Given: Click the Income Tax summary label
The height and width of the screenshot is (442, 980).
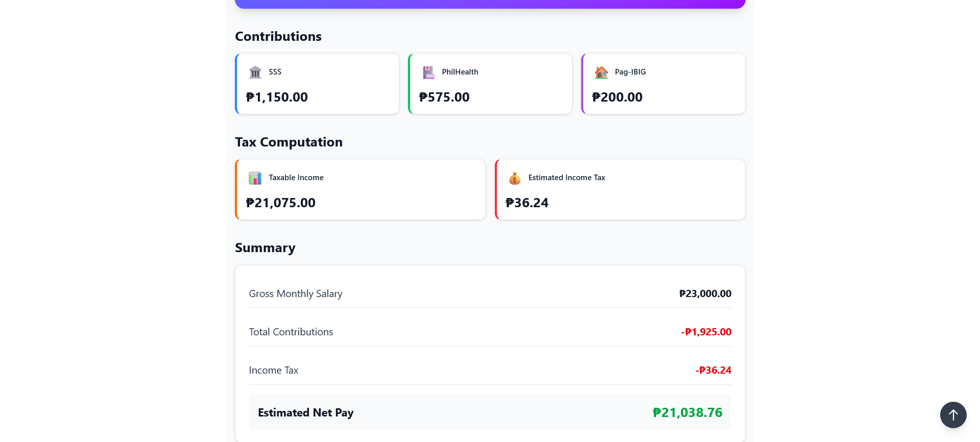Looking at the screenshot, I should pos(274,370).
